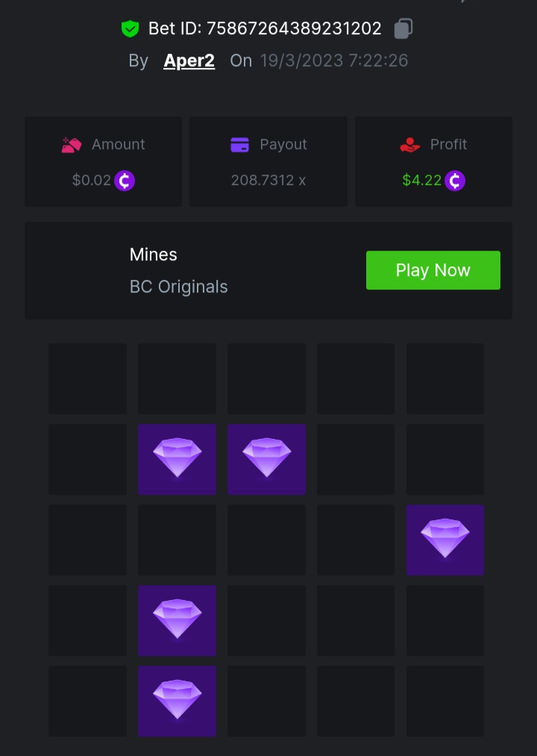Click the purple Payout card icon
The width and height of the screenshot is (537, 756).
239,145
